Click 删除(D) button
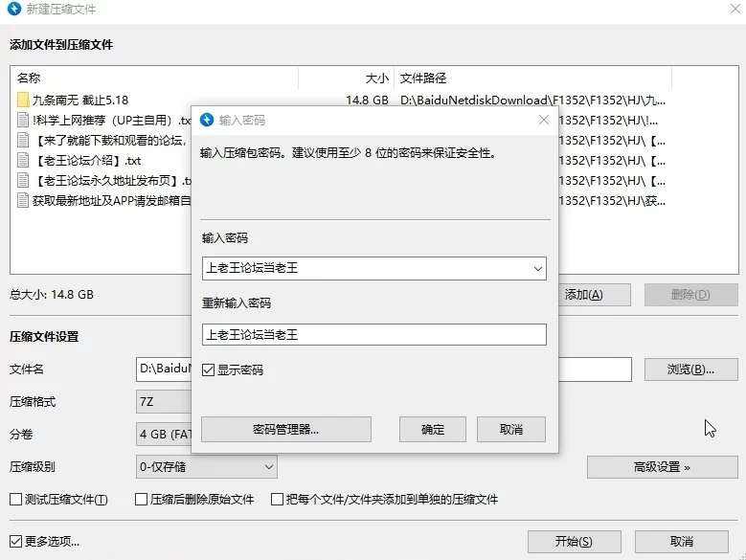 click(x=690, y=295)
